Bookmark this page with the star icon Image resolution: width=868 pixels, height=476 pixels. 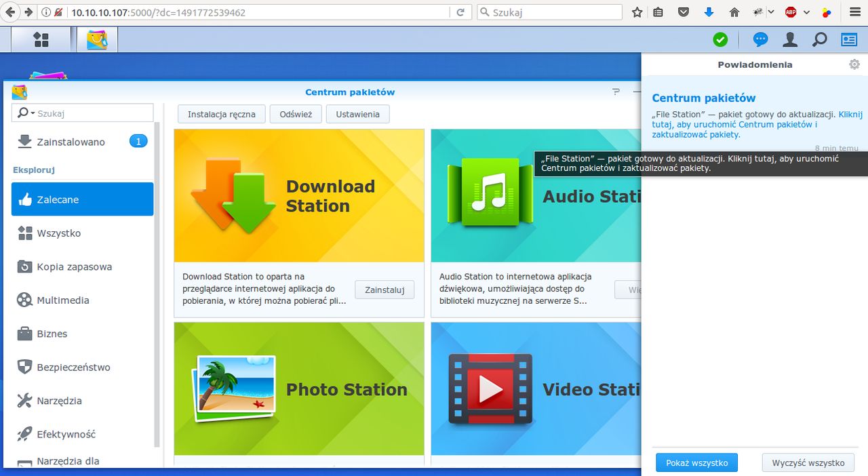pyautogui.click(x=637, y=12)
